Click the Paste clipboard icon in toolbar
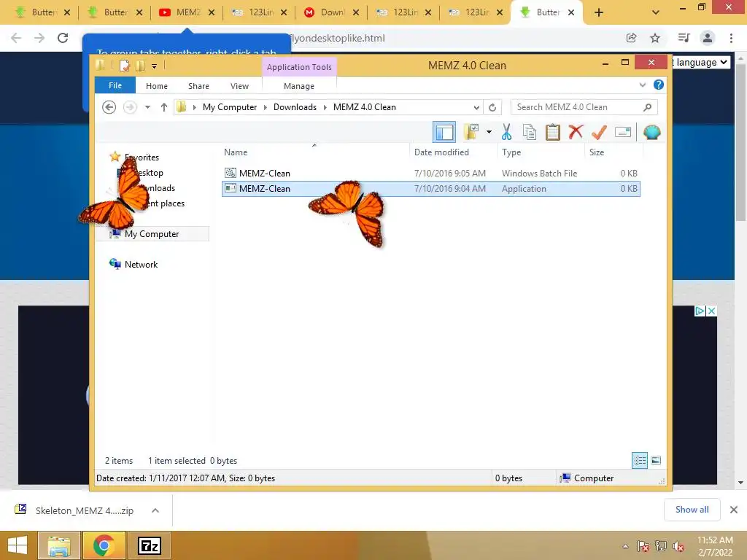747x560 pixels. 553,133
